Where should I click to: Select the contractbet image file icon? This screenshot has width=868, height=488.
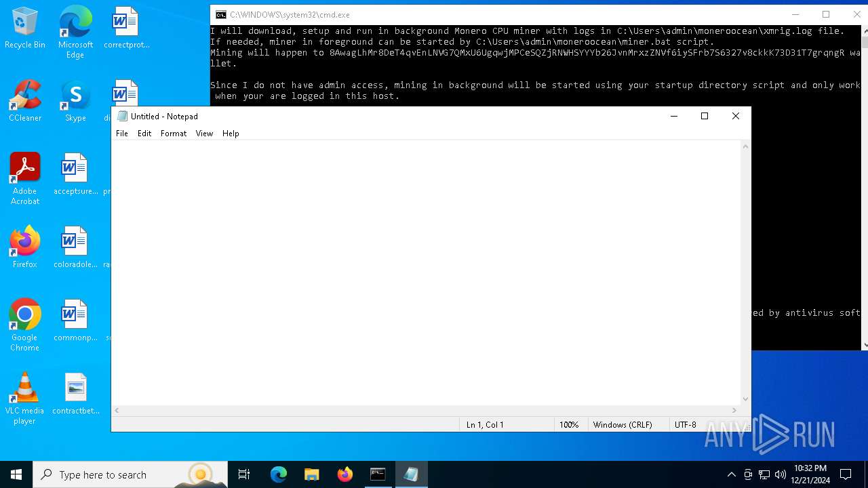tap(75, 394)
